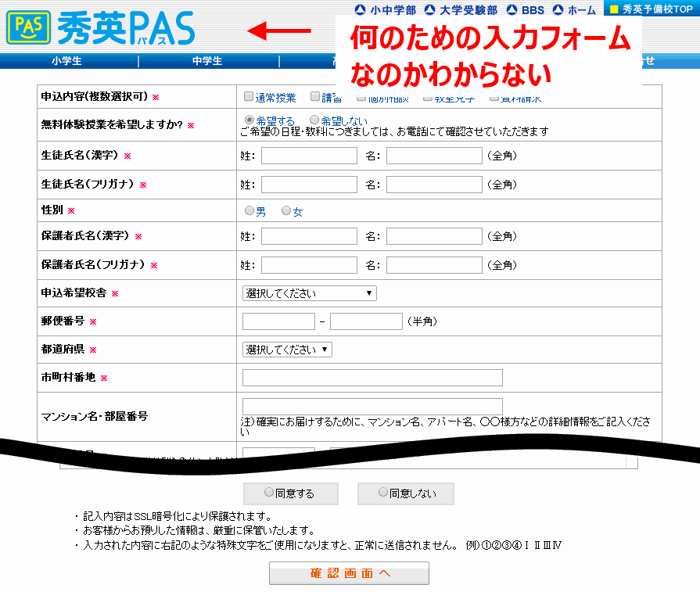
Task: Open 秀英予備校TOP link
Action: 651,10
